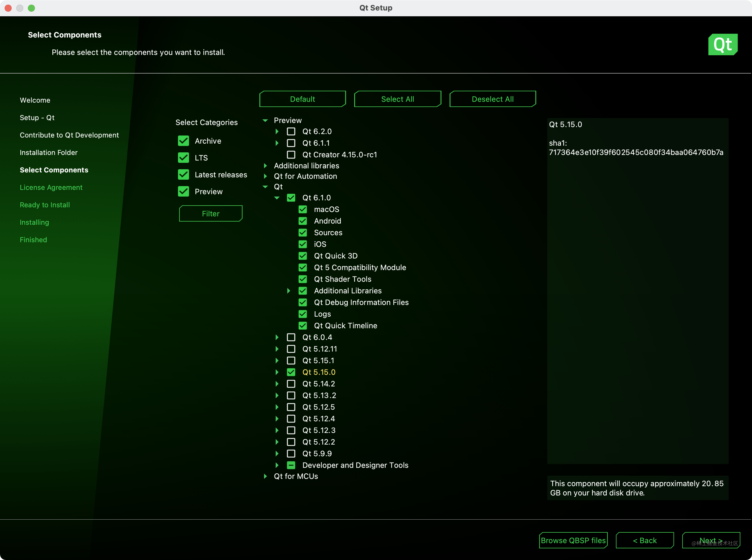Uncheck the Archive category checkbox
Screen dimensions: 752x560
(183, 141)
